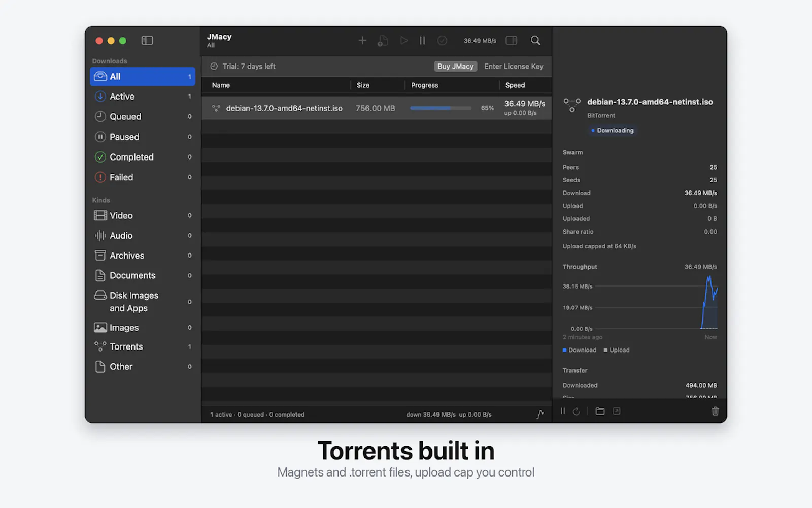Click the 65% download progress bar
Viewport: 812px width, 508px height.
tap(441, 108)
